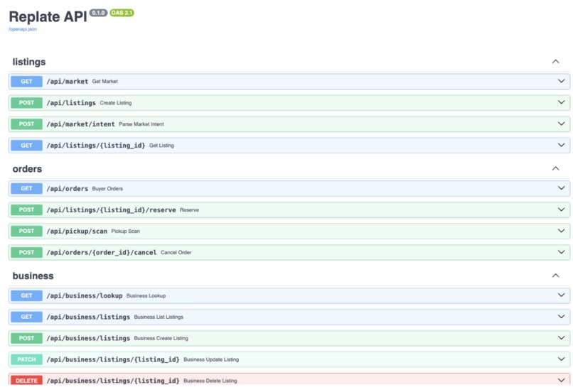The width and height of the screenshot is (573, 392).
Task: Expand the Business List Listings row arrow
Action: tap(562, 317)
